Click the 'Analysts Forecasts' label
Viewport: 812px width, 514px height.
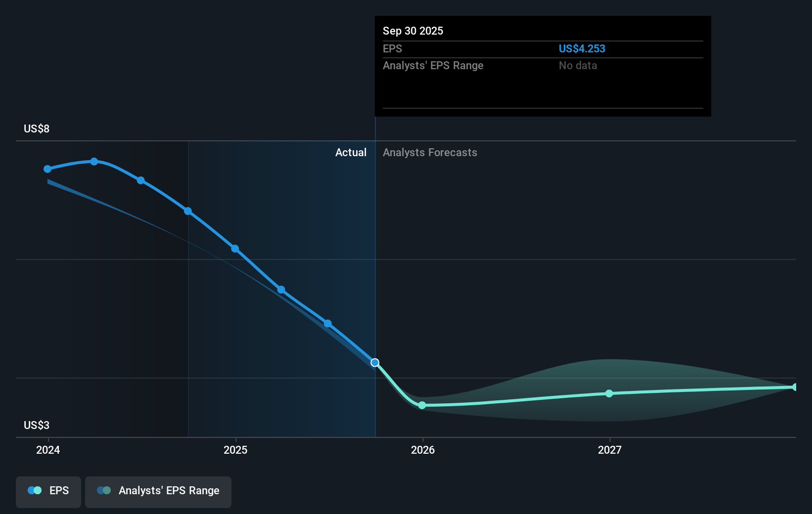pos(430,152)
